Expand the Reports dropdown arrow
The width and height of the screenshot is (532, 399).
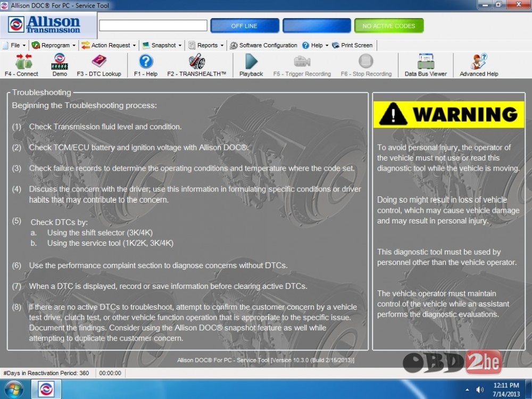pos(222,45)
